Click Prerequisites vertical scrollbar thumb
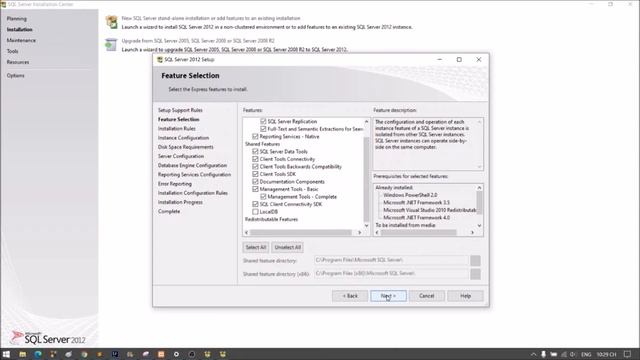Image resolution: width=640 pixels, height=360 pixels. click(x=479, y=203)
